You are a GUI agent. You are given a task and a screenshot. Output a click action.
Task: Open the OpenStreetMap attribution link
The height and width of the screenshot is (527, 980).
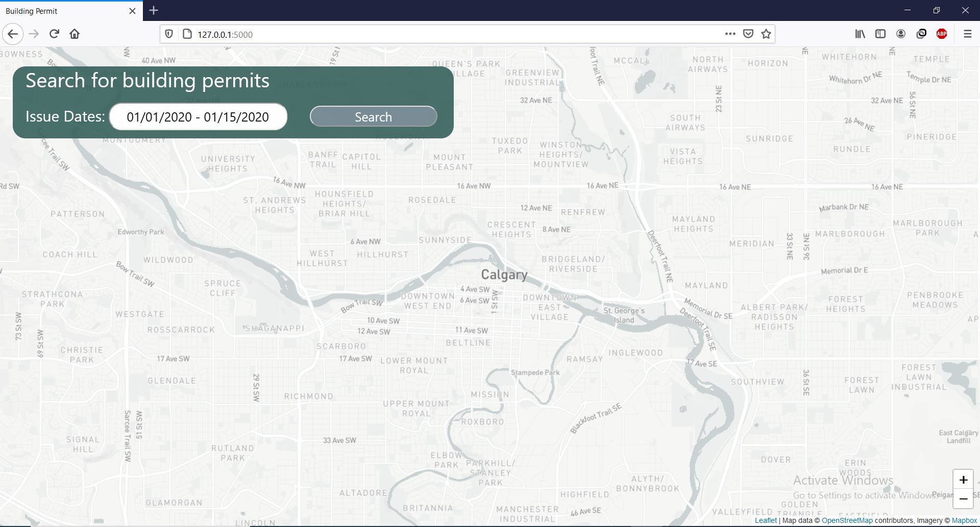point(847,520)
